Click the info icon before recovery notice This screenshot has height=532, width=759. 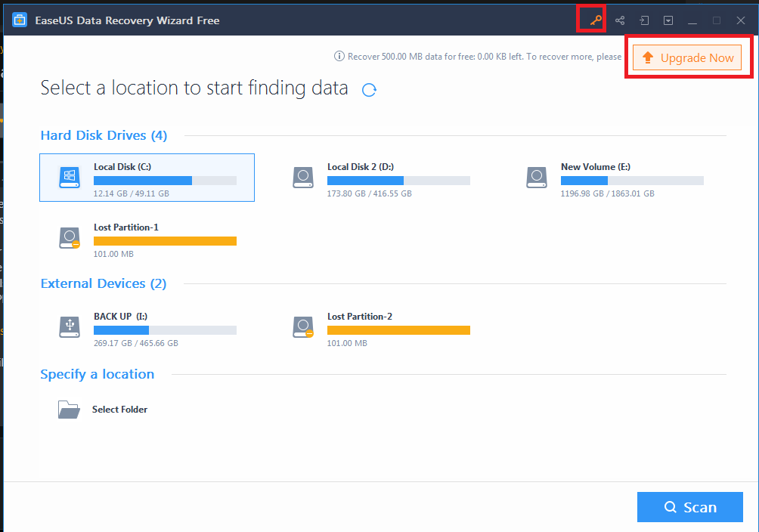(339, 56)
